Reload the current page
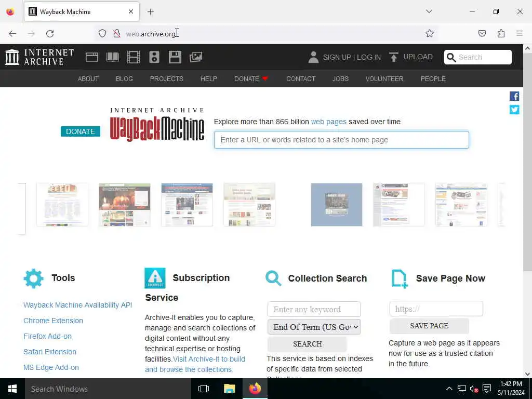 coord(50,34)
